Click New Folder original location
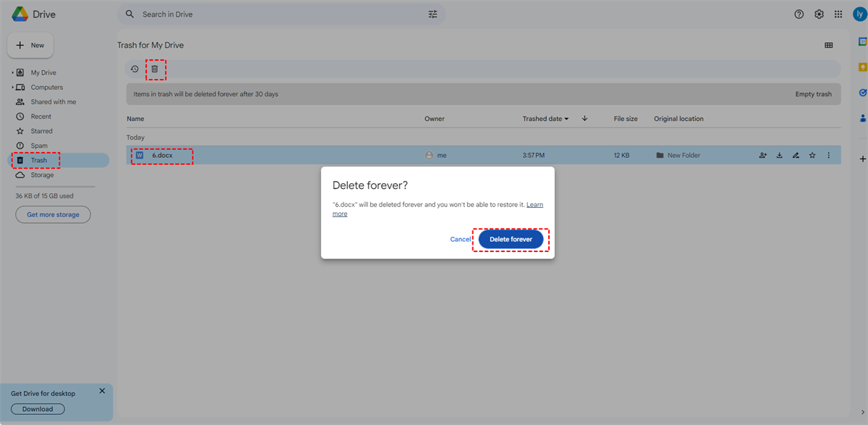The image size is (868, 425). pos(678,155)
